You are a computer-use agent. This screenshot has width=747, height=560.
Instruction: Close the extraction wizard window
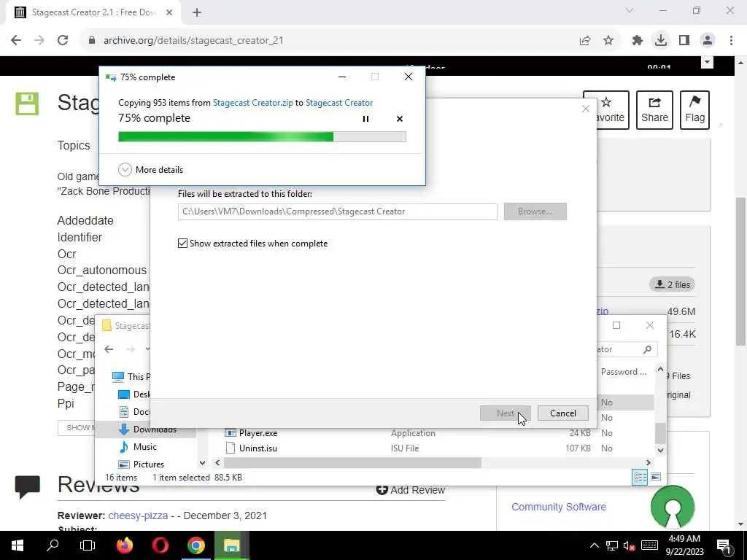pos(586,109)
